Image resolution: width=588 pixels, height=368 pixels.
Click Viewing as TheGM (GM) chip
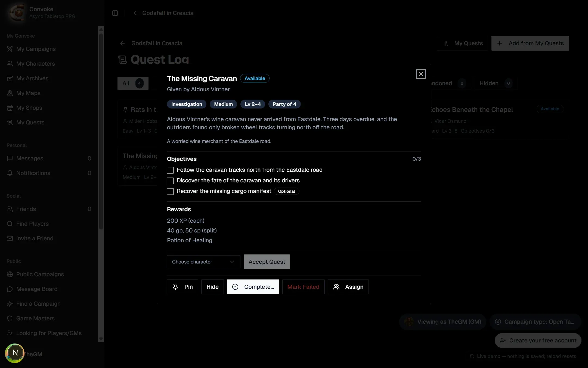pyautogui.click(x=442, y=322)
